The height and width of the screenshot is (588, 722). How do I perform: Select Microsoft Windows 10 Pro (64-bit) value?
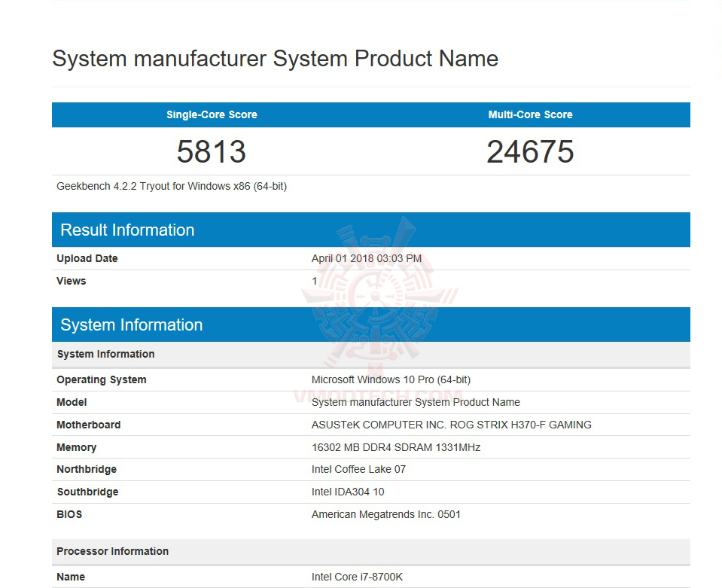(391, 380)
